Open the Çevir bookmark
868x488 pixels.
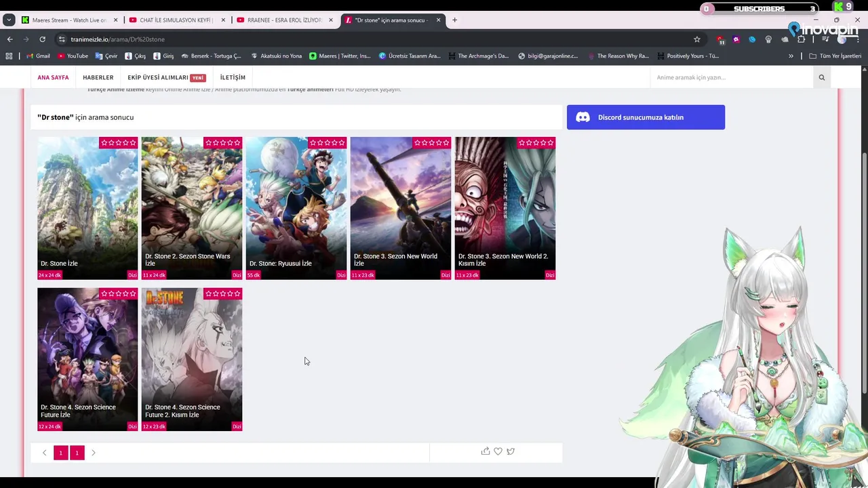(106, 56)
